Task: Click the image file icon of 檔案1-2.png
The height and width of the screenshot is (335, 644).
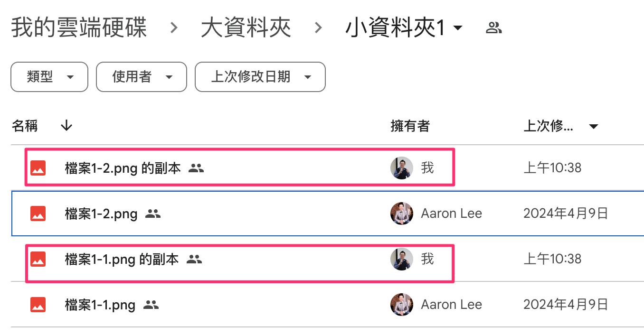Action: click(38, 214)
